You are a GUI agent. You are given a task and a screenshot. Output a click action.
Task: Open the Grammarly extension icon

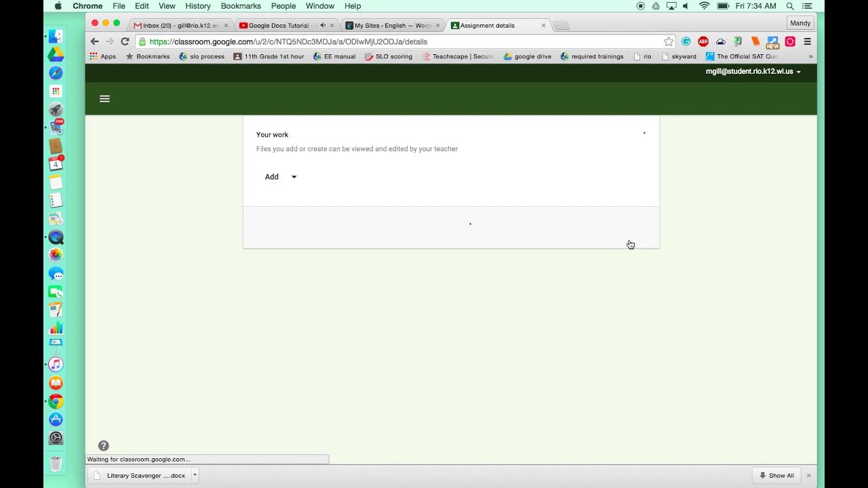686,41
